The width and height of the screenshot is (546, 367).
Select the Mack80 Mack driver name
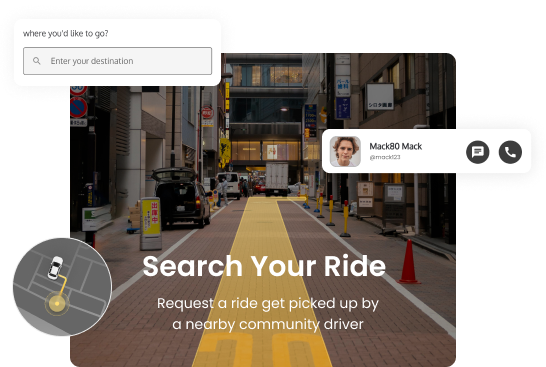click(396, 146)
